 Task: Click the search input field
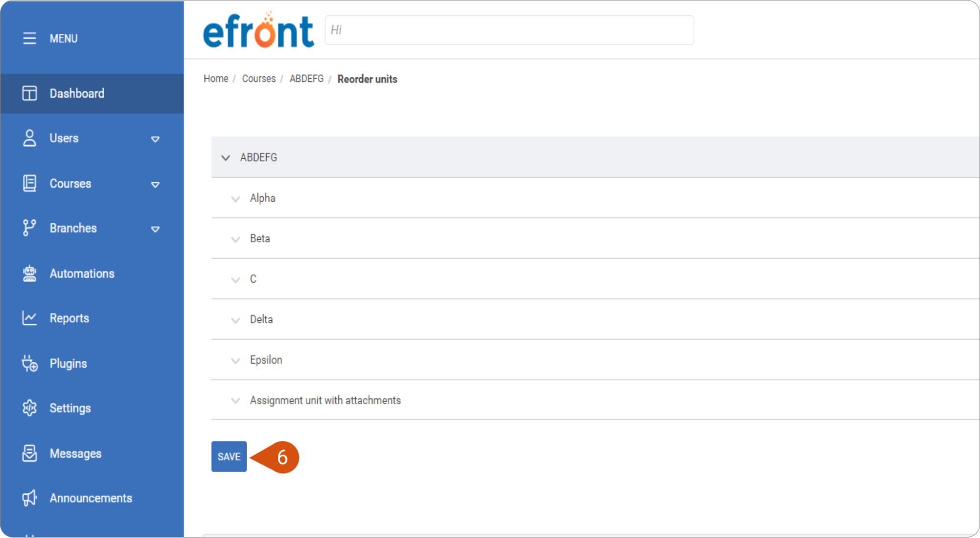click(x=509, y=30)
